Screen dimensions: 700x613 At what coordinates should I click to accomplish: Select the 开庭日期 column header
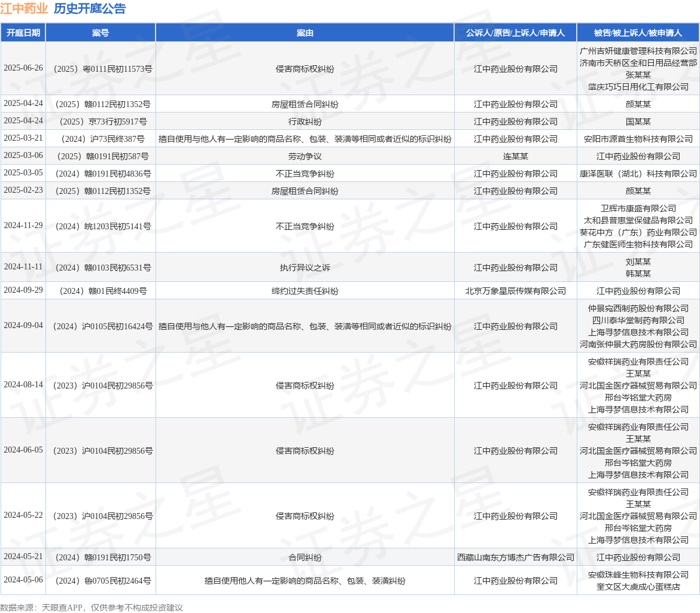point(23,32)
